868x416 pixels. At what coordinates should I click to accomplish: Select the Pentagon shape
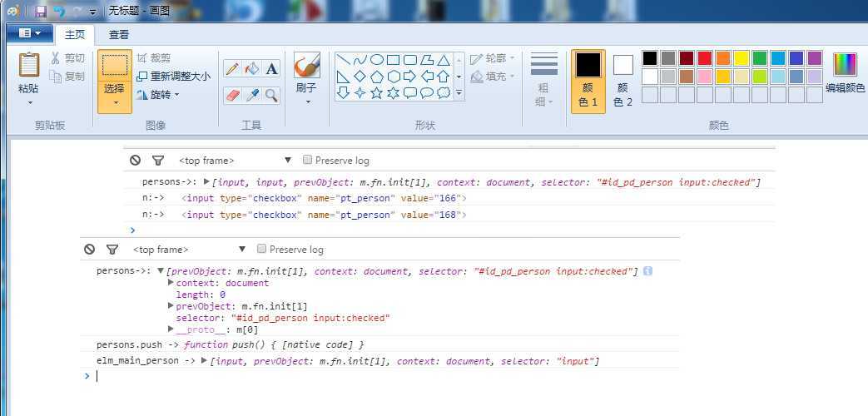(x=376, y=77)
